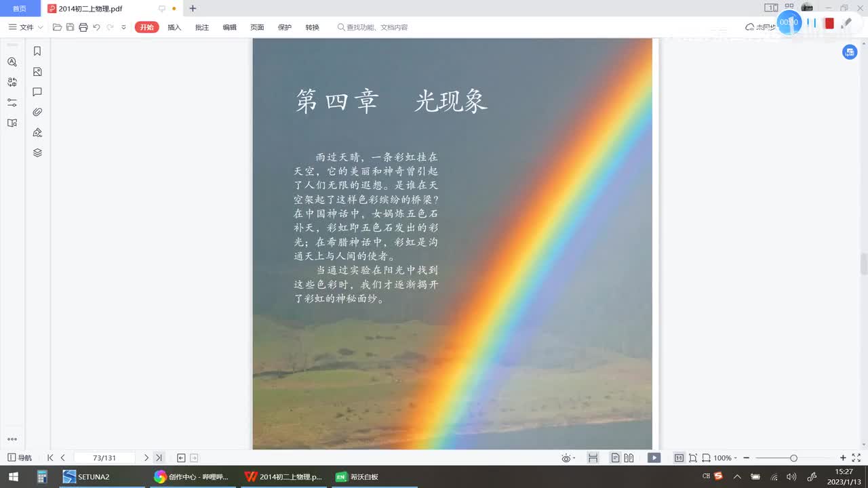The image size is (868, 488).
Task: Switch to SETUNA2 taskbar app
Action: (102, 476)
